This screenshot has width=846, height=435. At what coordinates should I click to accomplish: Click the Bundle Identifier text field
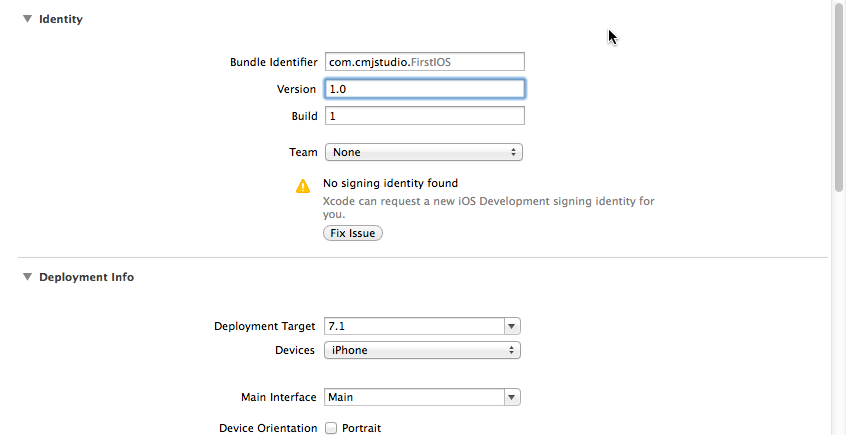(424, 62)
